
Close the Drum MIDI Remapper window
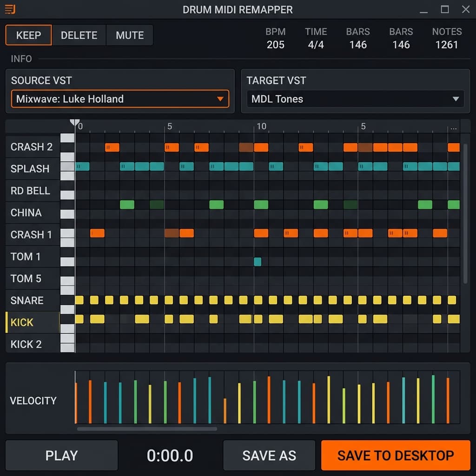pos(466,9)
